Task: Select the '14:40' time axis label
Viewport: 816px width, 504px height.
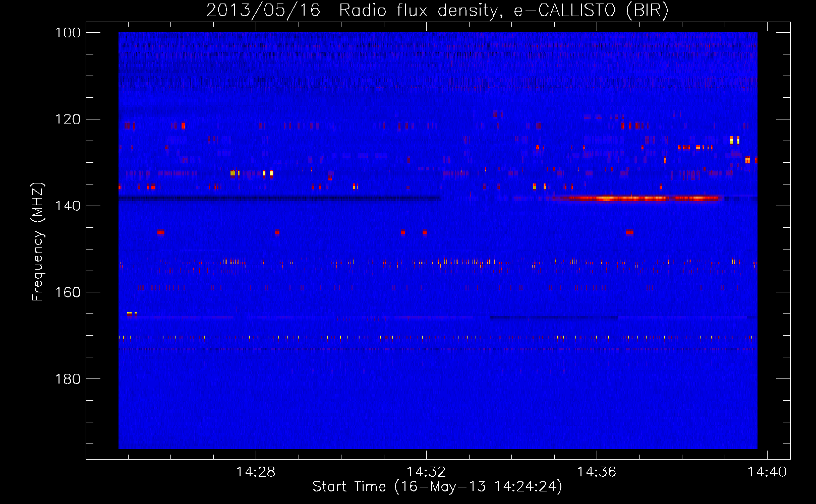Action: [767, 472]
